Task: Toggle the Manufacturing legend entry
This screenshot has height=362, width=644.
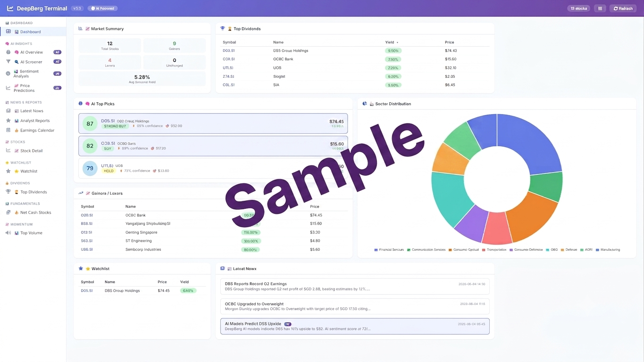Action: coord(608,250)
